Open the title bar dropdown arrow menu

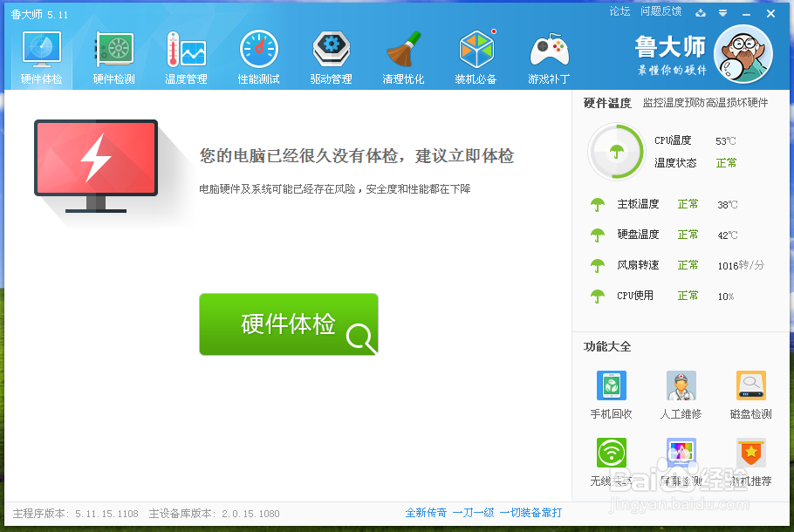[x=722, y=12]
